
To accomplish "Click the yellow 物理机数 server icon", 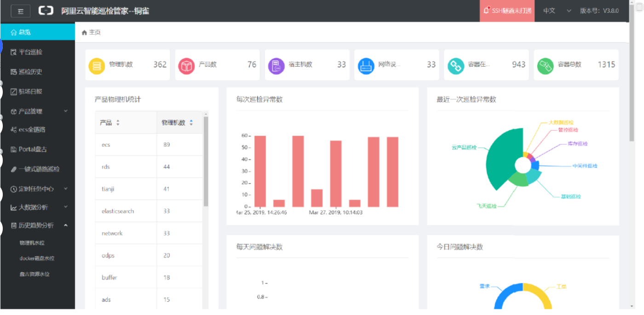I will pyautogui.click(x=97, y=66).
